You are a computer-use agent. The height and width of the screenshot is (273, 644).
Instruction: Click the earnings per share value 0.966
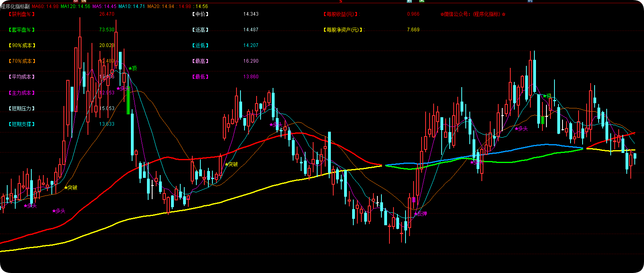click(413, 14)
